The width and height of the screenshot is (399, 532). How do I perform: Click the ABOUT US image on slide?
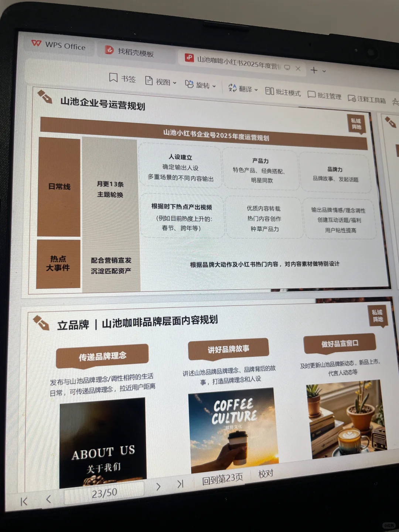103,442
